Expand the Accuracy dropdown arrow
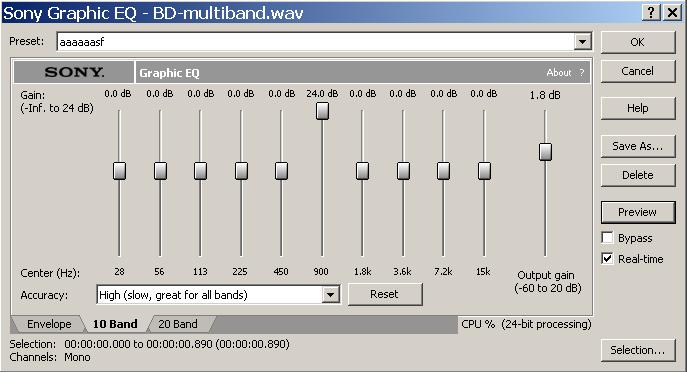 pos(330,294)
